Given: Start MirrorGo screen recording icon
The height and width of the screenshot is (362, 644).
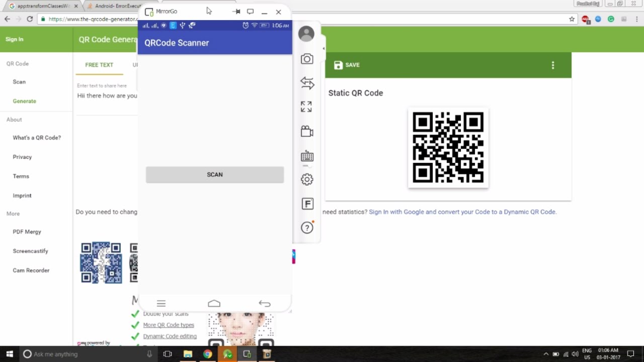Looking at the screenshot, I should tap(307, 131).
